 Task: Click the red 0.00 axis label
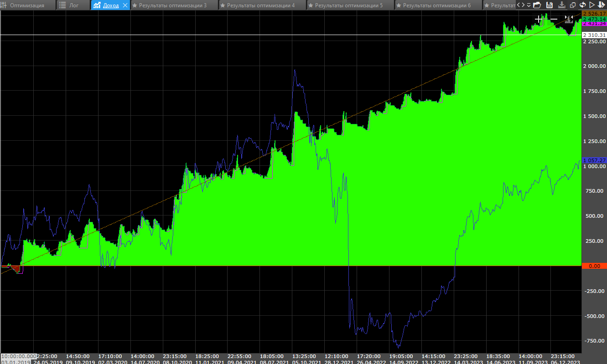tap(594, 266)
